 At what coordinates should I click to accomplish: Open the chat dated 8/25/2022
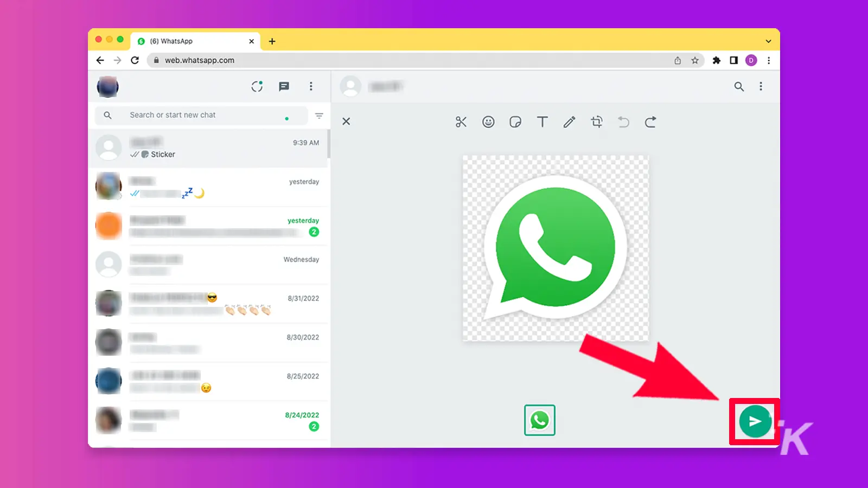point(209,382)
